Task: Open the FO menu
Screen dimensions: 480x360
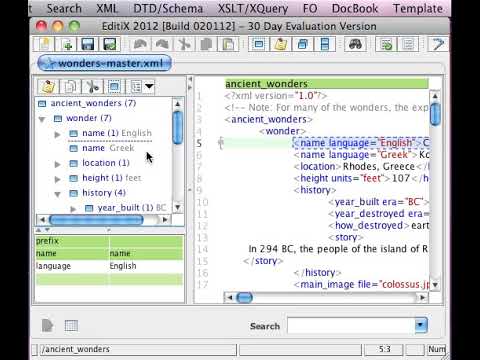Action: point(310,8)
